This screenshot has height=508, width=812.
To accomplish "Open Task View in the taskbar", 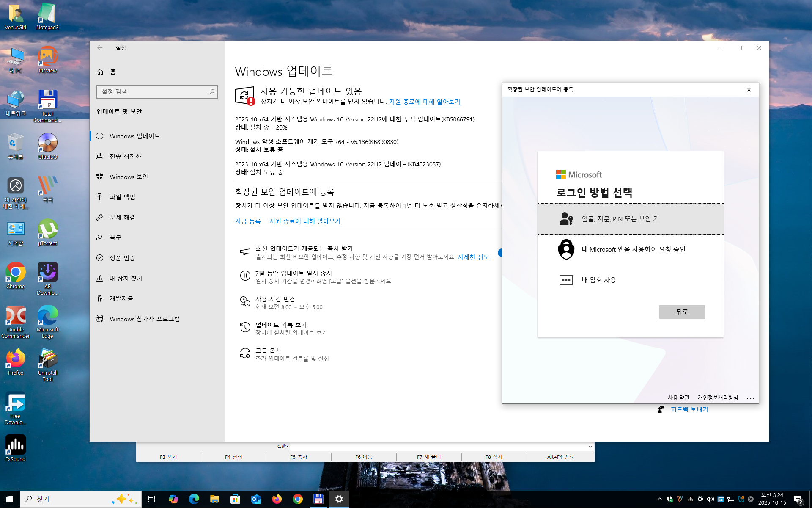I will (x=151, y=499).
